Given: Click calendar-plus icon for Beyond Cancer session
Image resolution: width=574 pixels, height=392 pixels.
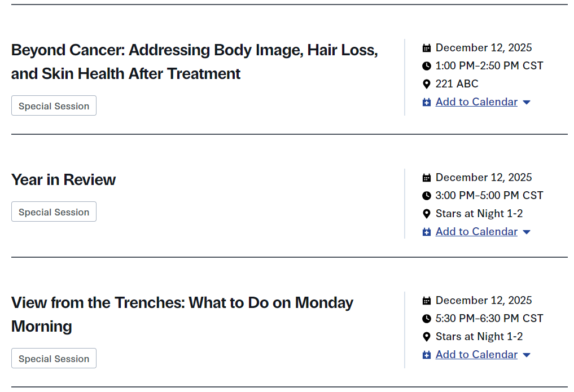Looking at the screenshot, I should [x=427, y=102].
